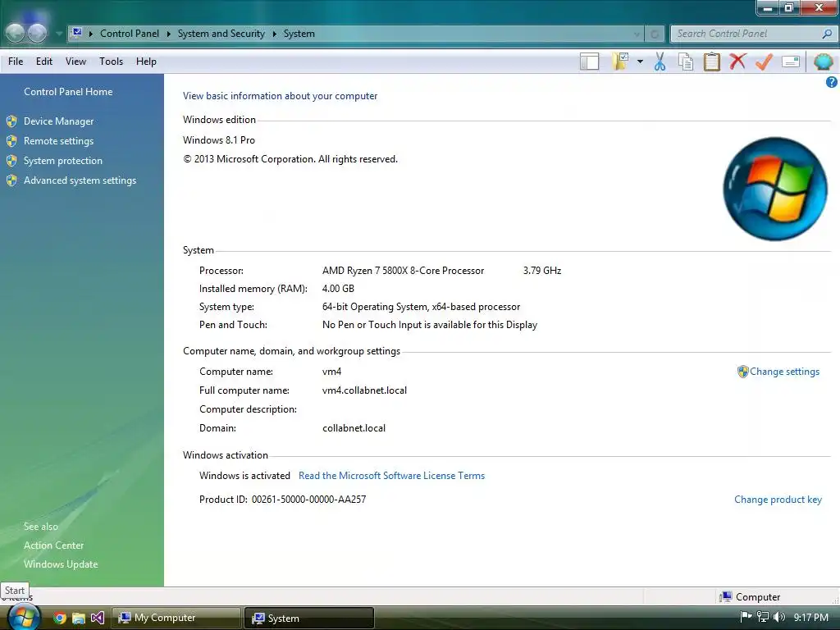This screenshot has height=630, width=840.
Task: Open Action Center under See also
Action: point(53,546)
